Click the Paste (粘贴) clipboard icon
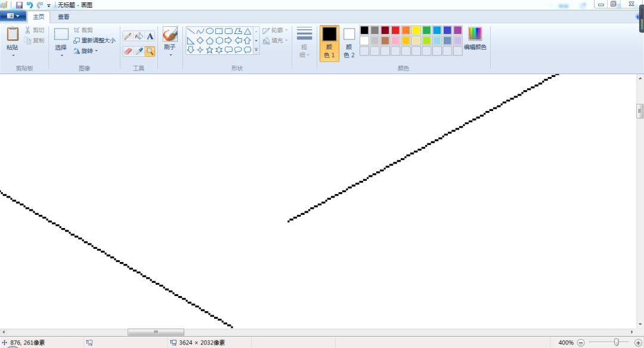The image size is (644, 348). point(13,34)
